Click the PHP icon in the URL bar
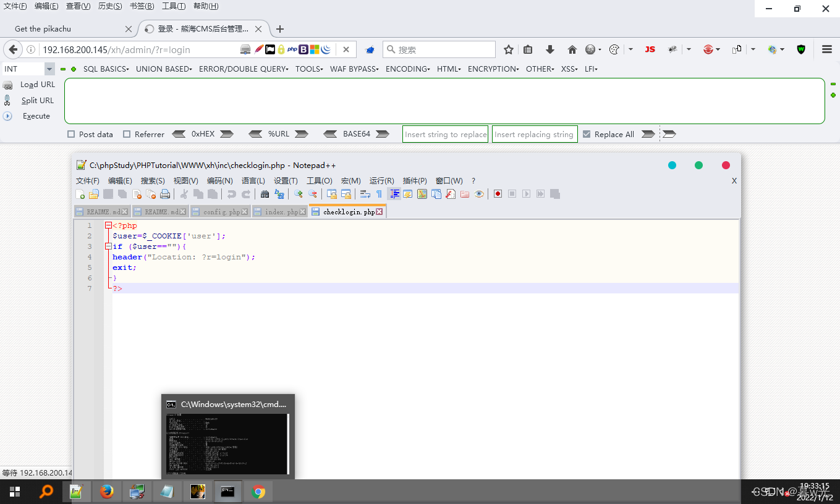Screen dimensions: 840x504 click(x=292, y=49)
